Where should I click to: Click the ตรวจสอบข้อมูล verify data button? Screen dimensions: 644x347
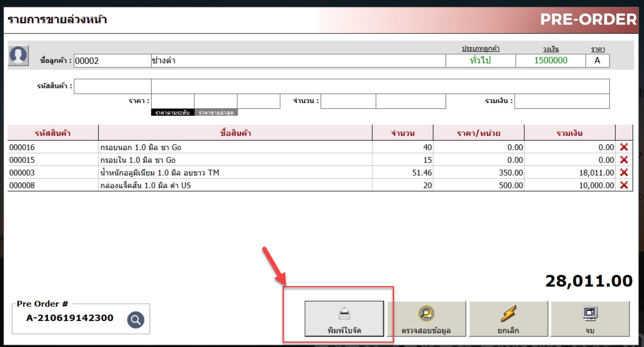(x=426, y=319)
